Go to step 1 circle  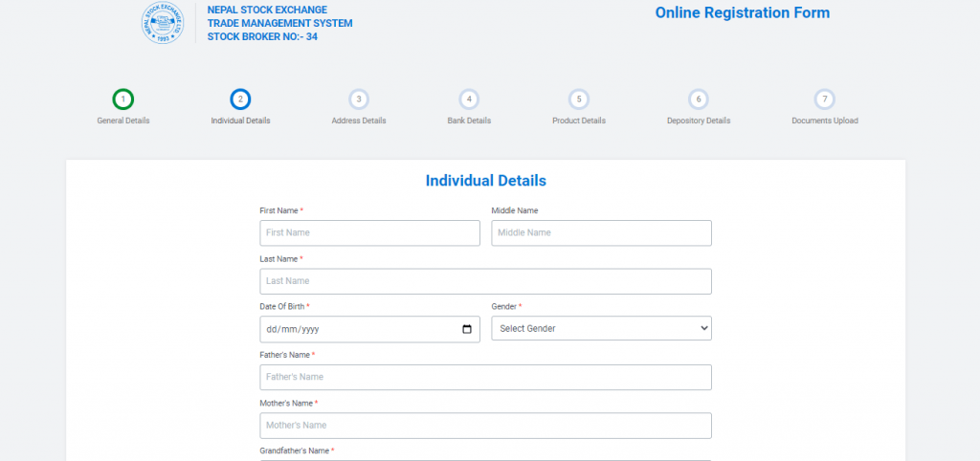pyautogui.click(x=123, y=99)
